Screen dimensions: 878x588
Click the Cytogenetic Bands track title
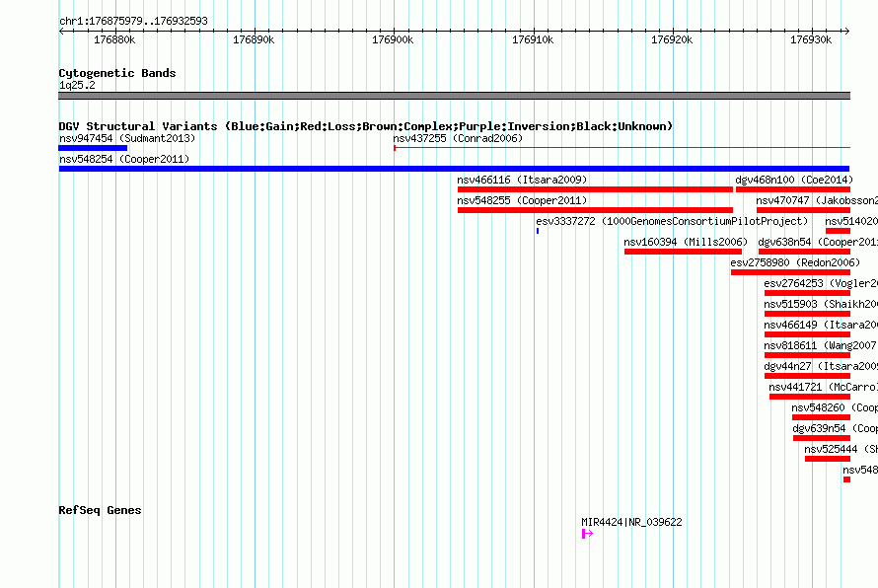point(117,73)
